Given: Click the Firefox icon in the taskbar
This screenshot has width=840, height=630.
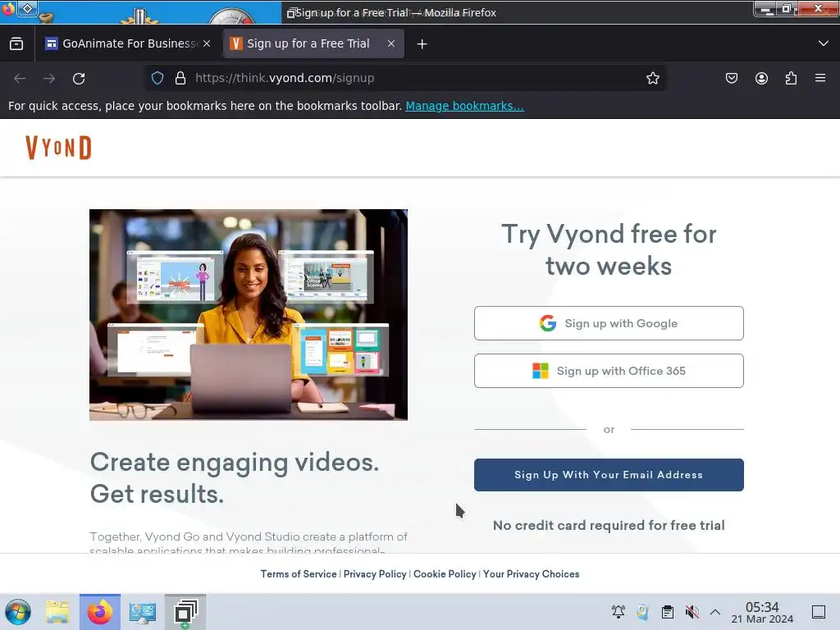Looking at the screenshot, I should point(100,612).
